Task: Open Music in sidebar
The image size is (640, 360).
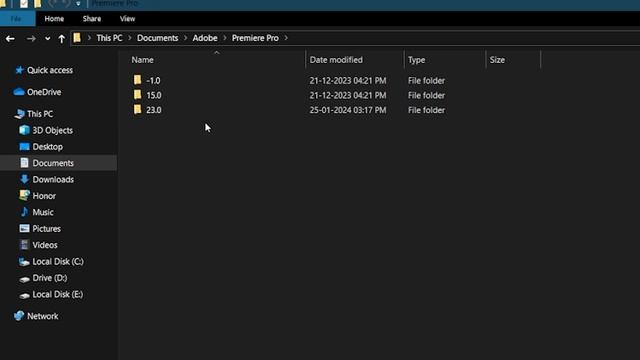Action: [x=43, y=212]
